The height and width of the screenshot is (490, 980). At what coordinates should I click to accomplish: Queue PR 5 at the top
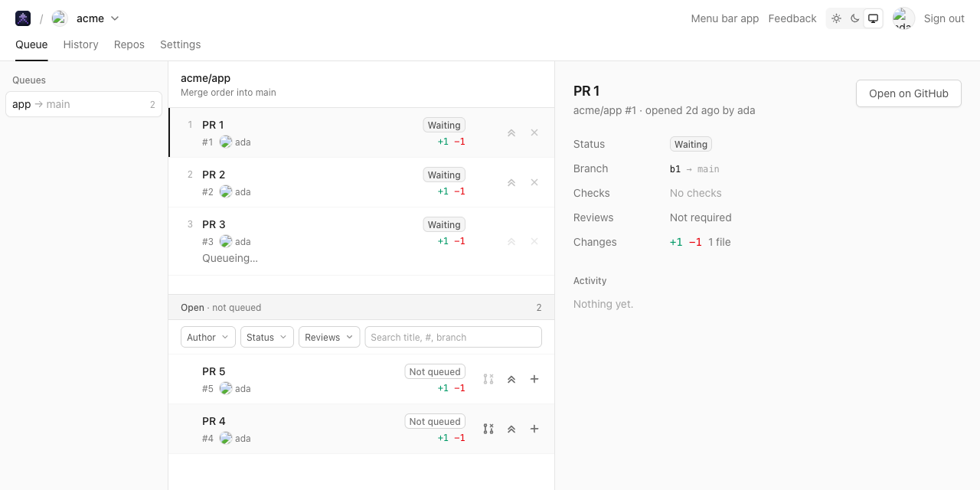511,379
